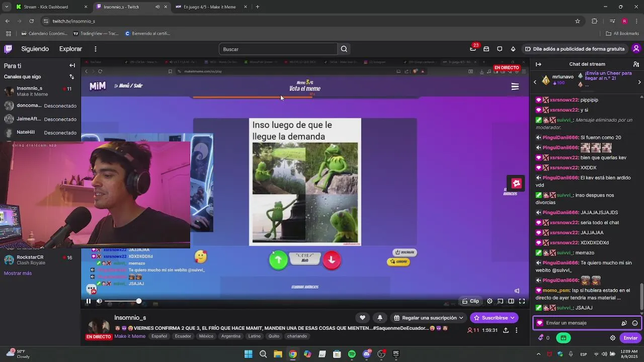Image resolution: width=644 pixels, height=362 pixels.
Task: Open the Twitch inbox envelope icon
Action: 486,49
